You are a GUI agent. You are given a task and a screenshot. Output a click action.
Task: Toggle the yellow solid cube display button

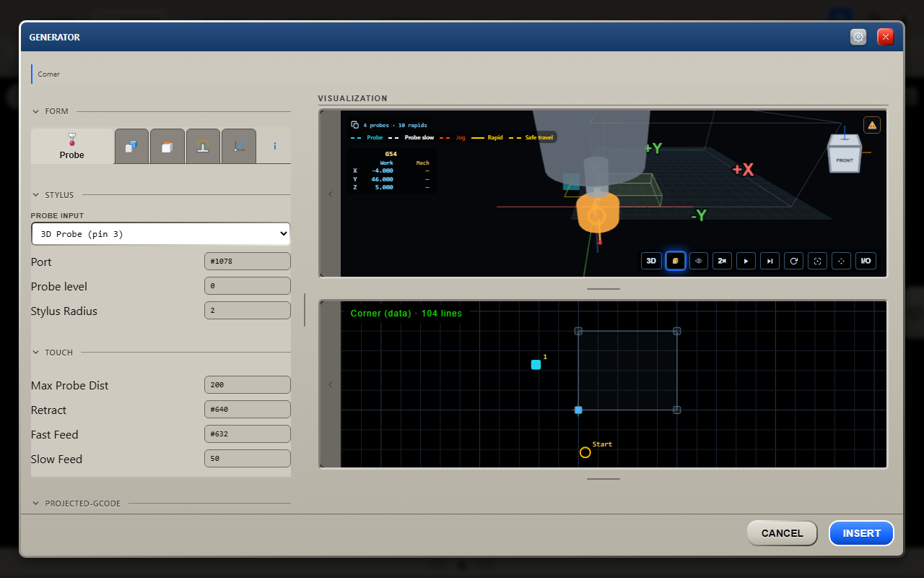675,261
